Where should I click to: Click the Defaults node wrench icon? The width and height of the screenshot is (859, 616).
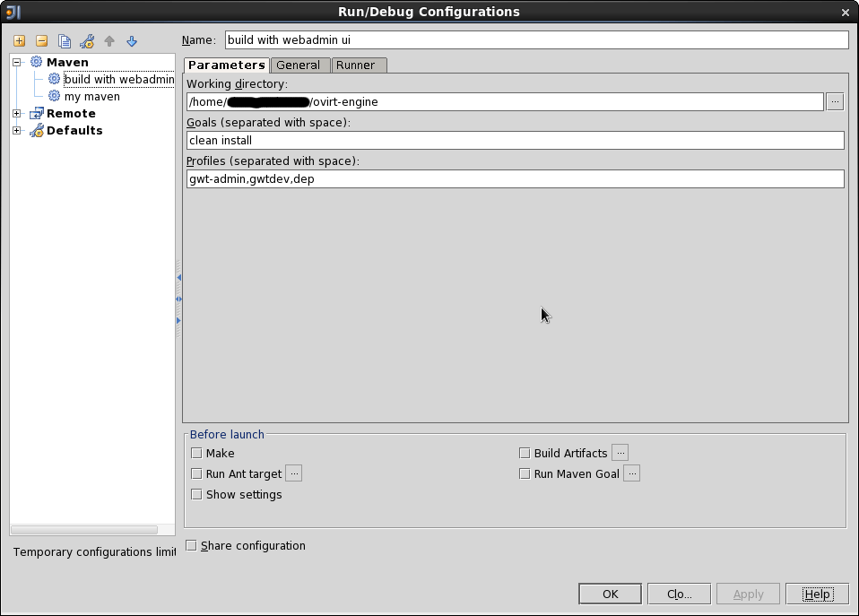37,131
